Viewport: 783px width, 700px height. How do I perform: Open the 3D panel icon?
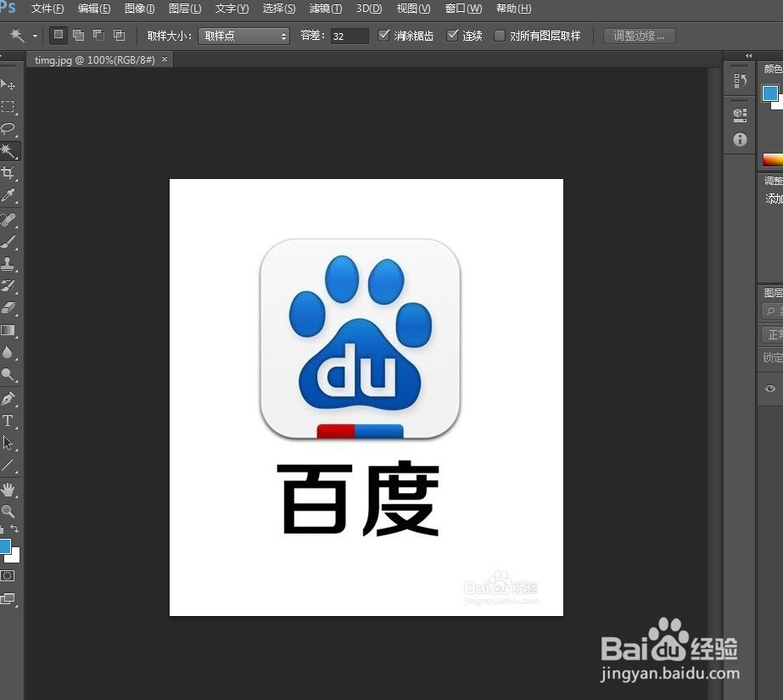click(740, 115)
